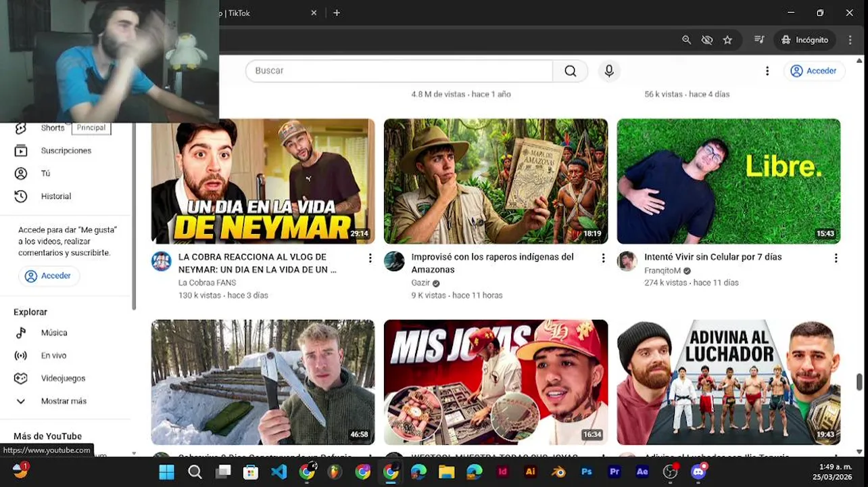The height and width of the screenshot is (487, 868).
Task: Open YouTube settings three-dot menu beside Acceder
Action: [x=767, y=71]
